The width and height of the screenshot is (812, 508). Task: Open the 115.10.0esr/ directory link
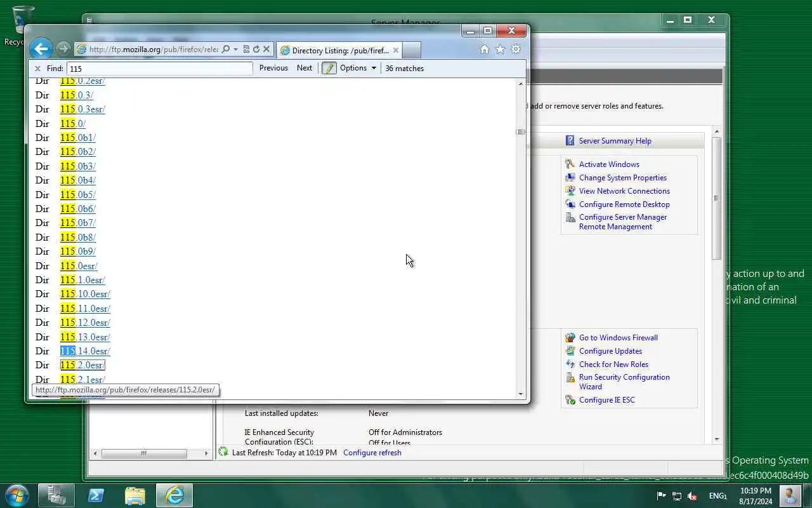click(85, 294)
